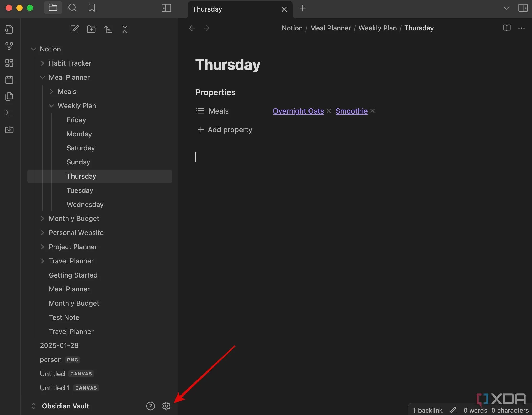Open graph view ribbon icon
The width and height of the screenshot is (532, 415).
click(x=9, y=46)
